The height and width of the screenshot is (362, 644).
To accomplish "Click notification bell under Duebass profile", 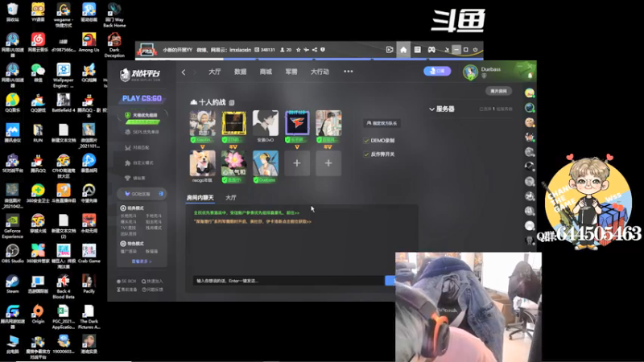I will pos(530,76).
